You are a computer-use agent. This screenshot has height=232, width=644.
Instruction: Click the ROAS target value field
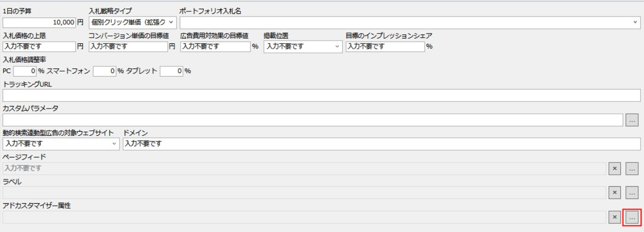pos(215,46)
